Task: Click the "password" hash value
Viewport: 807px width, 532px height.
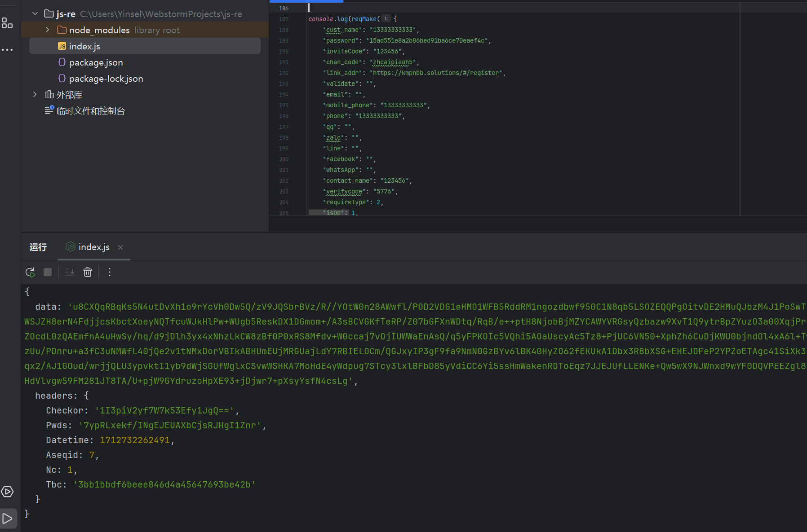Action: click(427, 40)
